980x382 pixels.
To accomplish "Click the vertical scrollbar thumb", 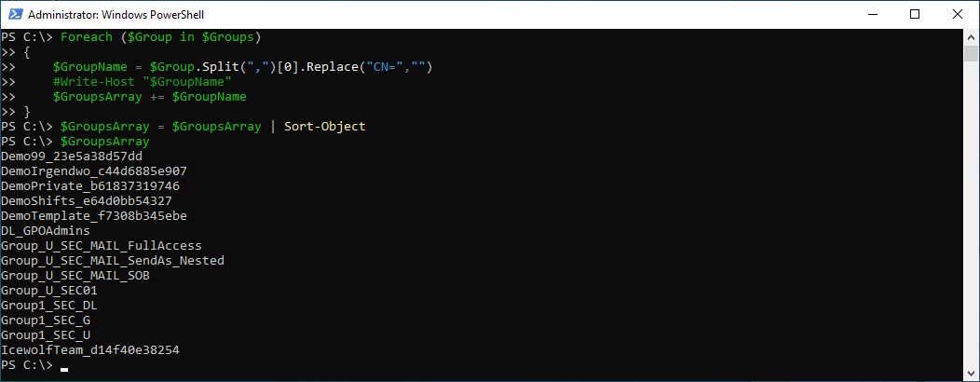I will click(971, 54).
